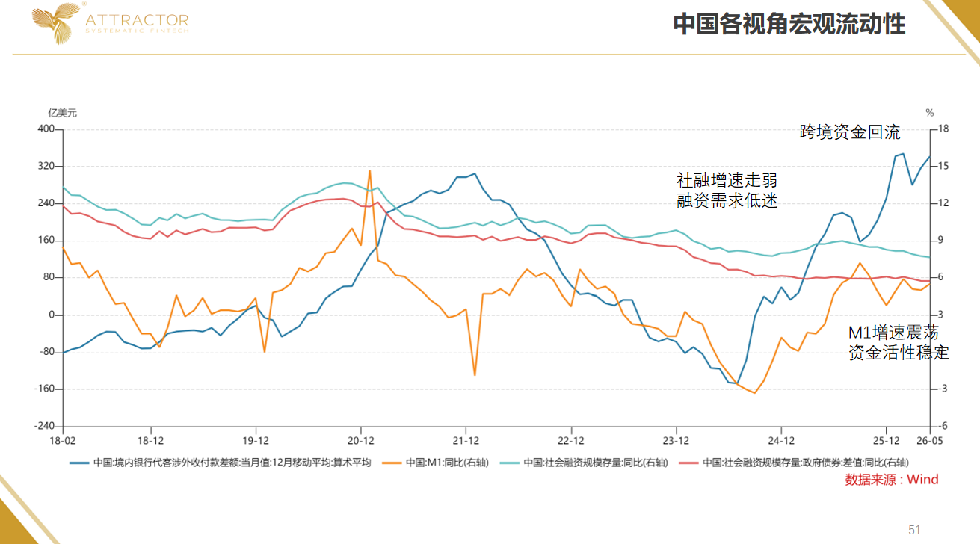
Task: Select the annotation 融资需求低迷
Action: pos(727,200)
